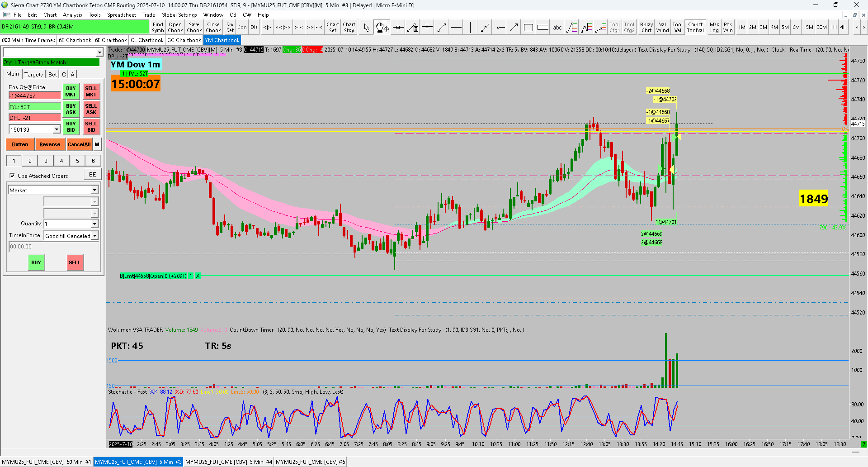
Task: Click the large green BUY button
Action: (36, 262)
